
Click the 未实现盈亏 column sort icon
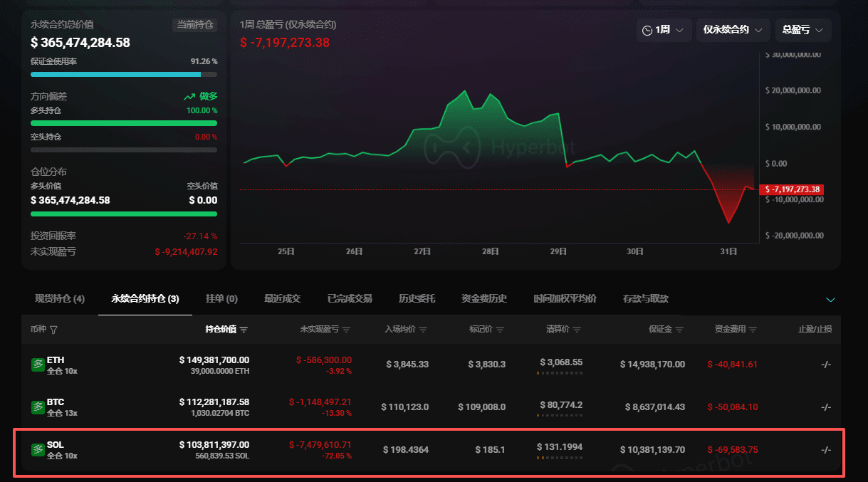pyautogui.click(x=346, y=330)
